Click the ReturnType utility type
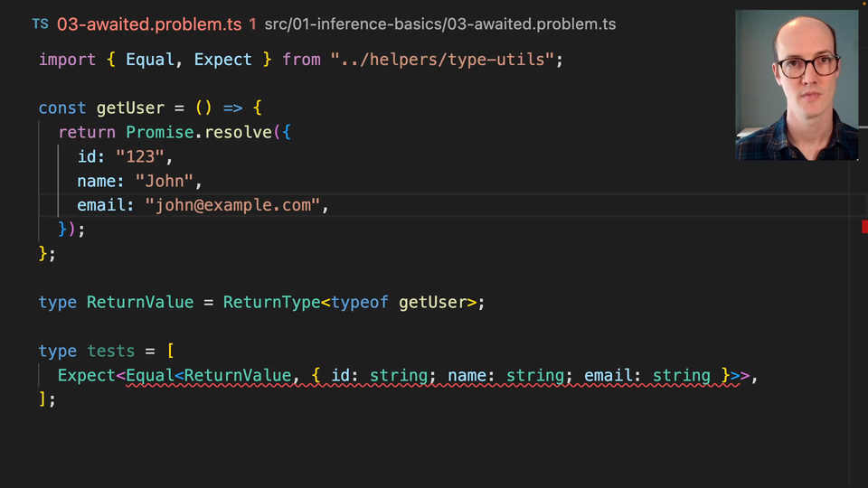Screen dimensions: 868x488 pyautogui.click(x=271, y=303)
